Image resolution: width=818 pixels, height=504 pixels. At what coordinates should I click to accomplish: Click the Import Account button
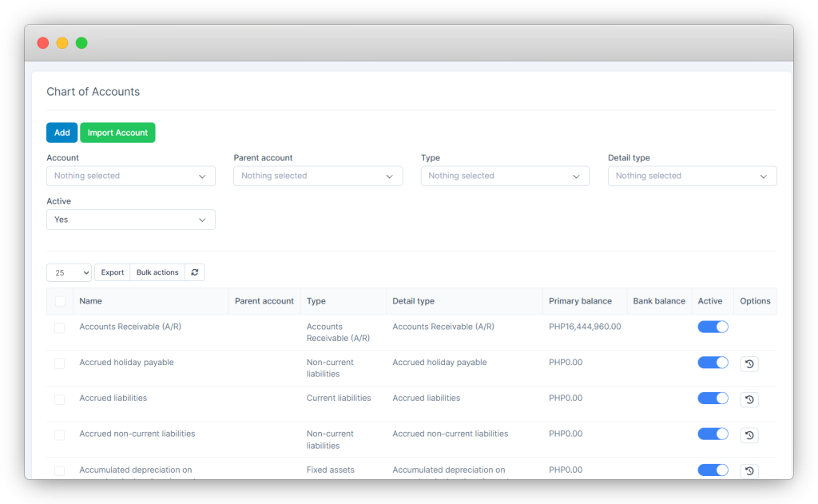[x=117, y=133]
